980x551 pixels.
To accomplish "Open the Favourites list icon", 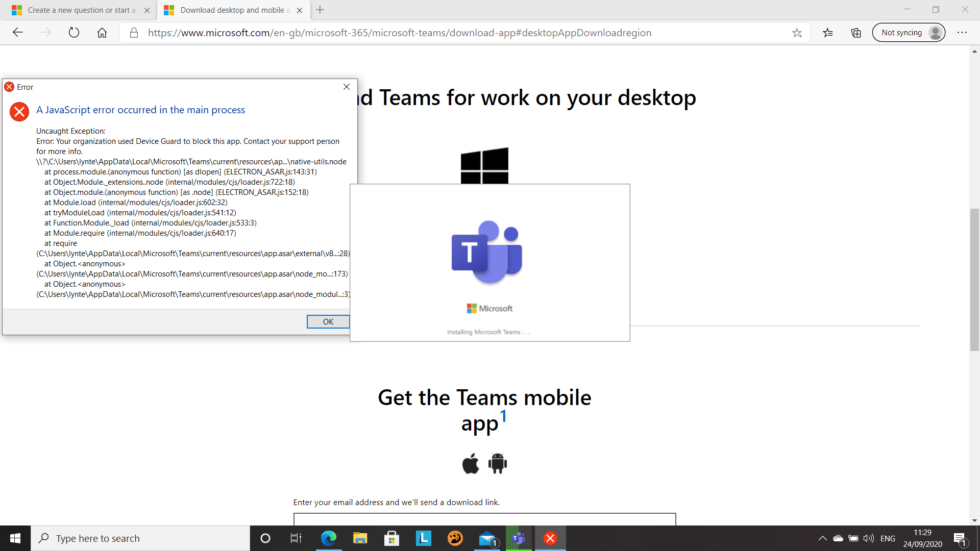I will pos(828,33).
